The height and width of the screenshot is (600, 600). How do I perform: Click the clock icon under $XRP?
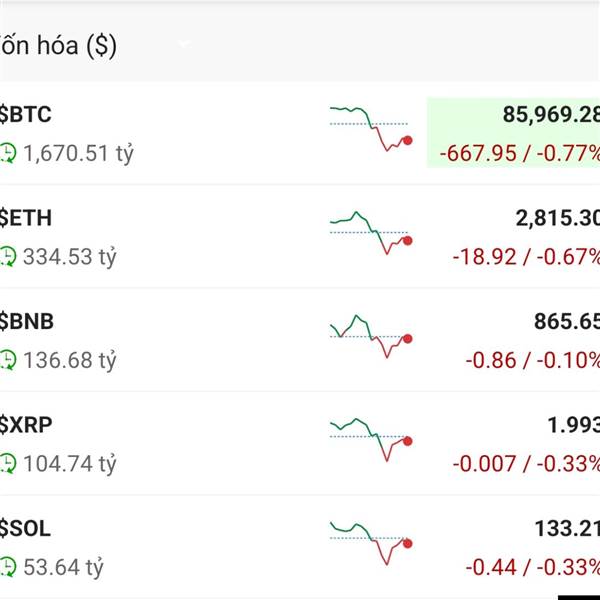coord(8,464)
